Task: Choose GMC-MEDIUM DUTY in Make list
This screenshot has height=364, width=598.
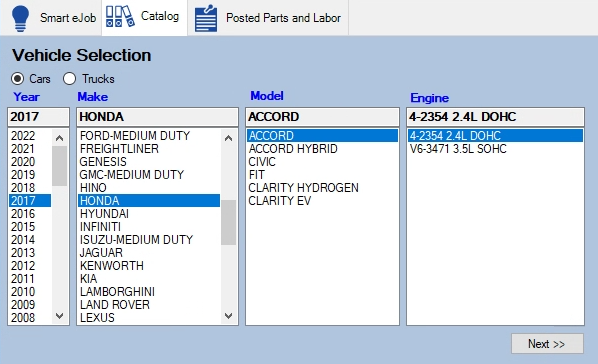Action: [149, 175]
